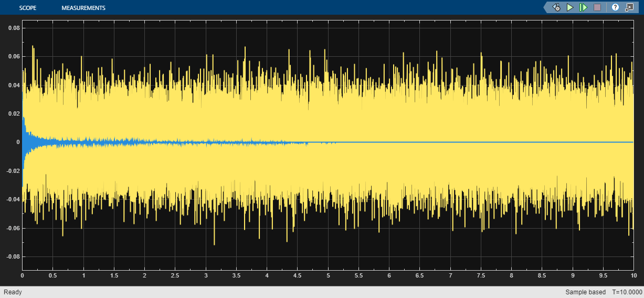Click the x-axis tick label 10
The image size is (644, 298).
point(633,275)
